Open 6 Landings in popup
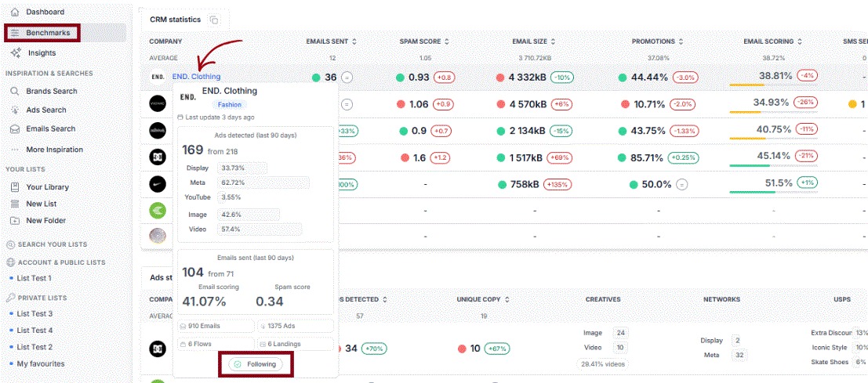The image size is (868, 383). click(295, 344)
